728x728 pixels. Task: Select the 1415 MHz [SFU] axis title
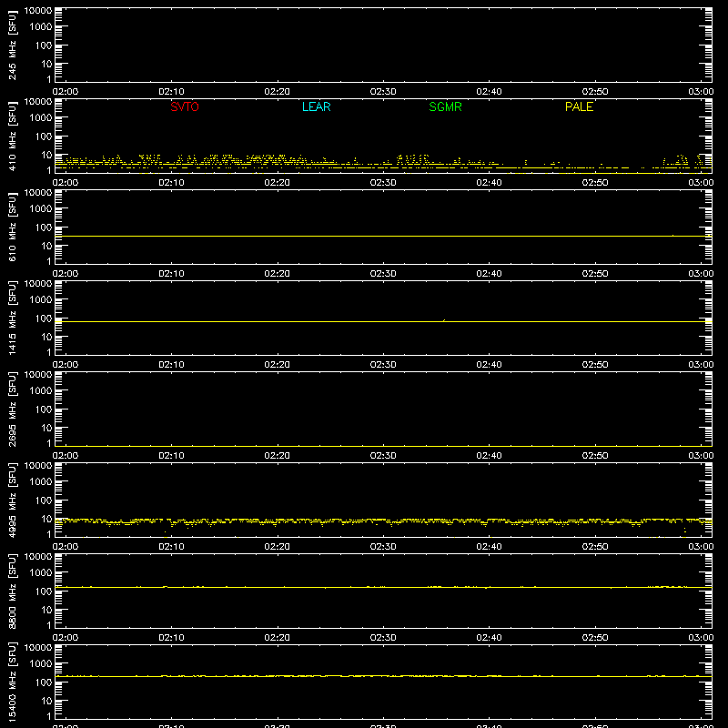tap(12, 318)
